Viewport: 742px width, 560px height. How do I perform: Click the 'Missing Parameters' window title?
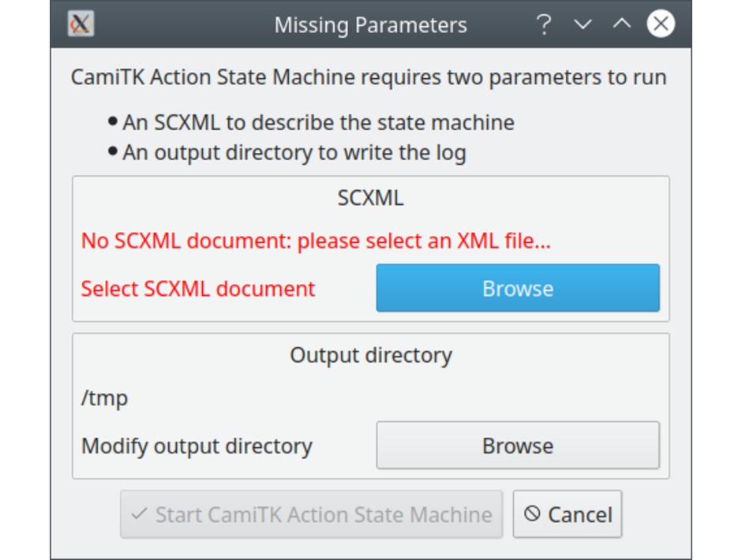tap(370, 25)
